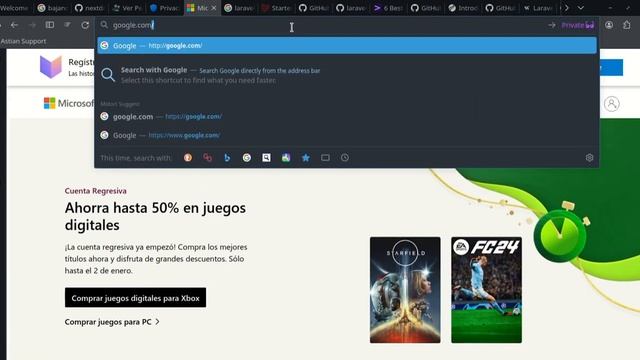Image resolution: width=640 pixels, height=360 pixels.
Task: Open the Microsoft sign-in avatar icon
Action: [x=611, y=104]
